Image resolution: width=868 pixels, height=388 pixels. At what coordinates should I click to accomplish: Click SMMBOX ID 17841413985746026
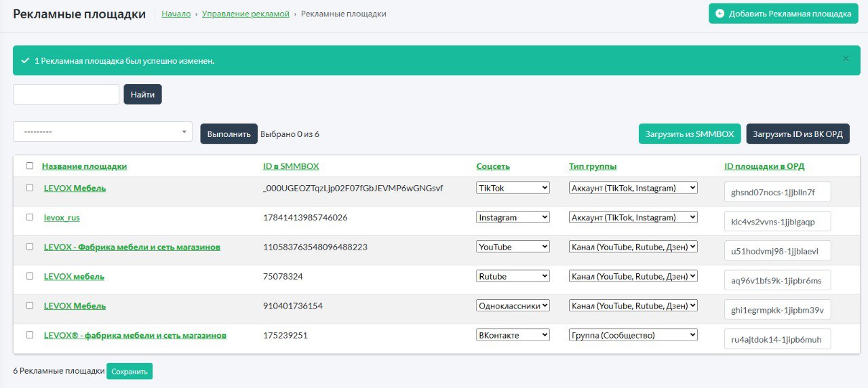[x=305, y=218]
